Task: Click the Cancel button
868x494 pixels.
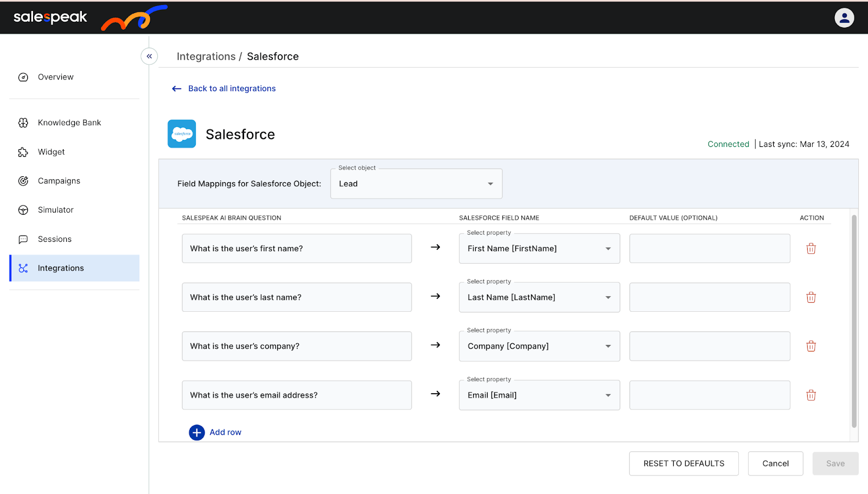Action: (x=775, y=464)
